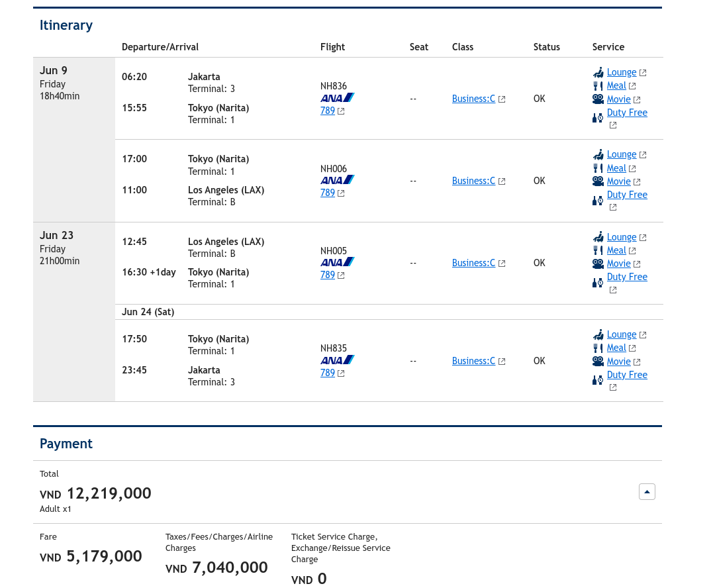Screen dimensions: 713x588
Task: Click the Meal cutlery icon for flight NH836
Action: 598,85
